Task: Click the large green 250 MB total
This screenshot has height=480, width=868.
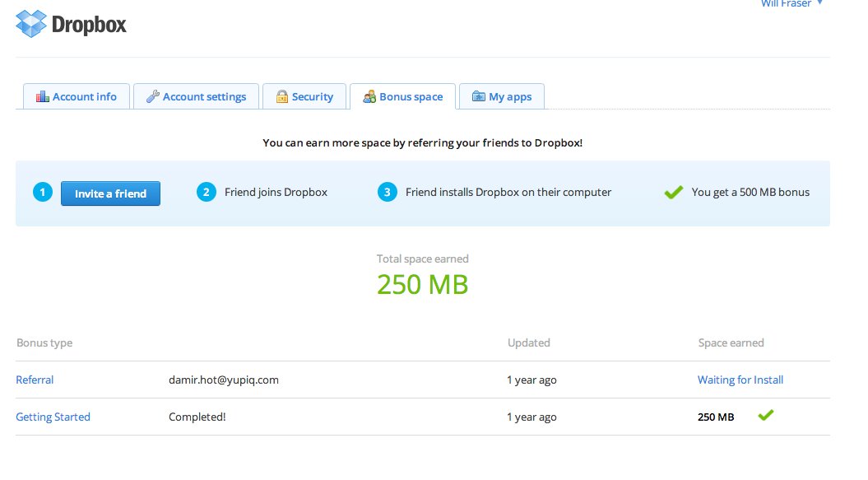Action: click(422, 284)
